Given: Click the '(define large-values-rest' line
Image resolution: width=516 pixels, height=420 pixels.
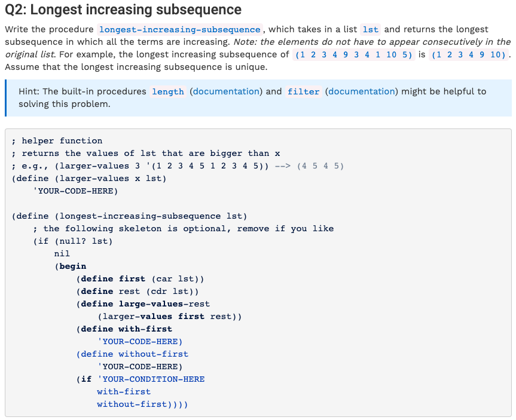Looking at the screenshot, I should pos(143,304).
